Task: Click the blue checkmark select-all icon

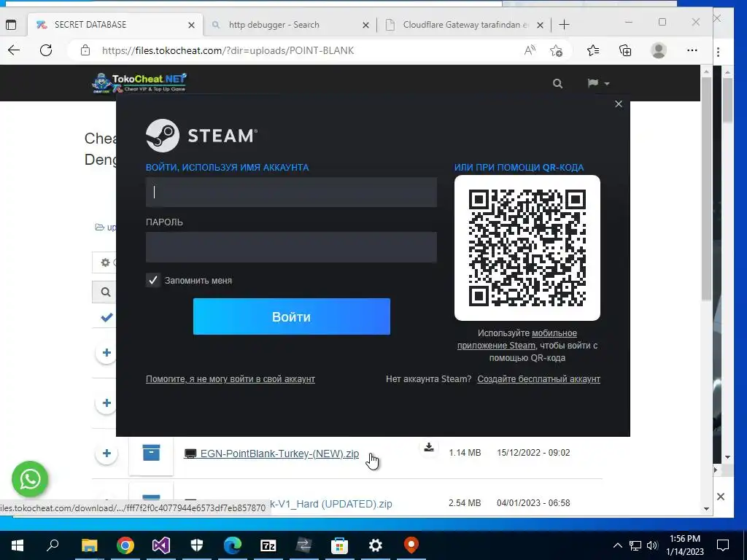Action: [x=107, y=317]
